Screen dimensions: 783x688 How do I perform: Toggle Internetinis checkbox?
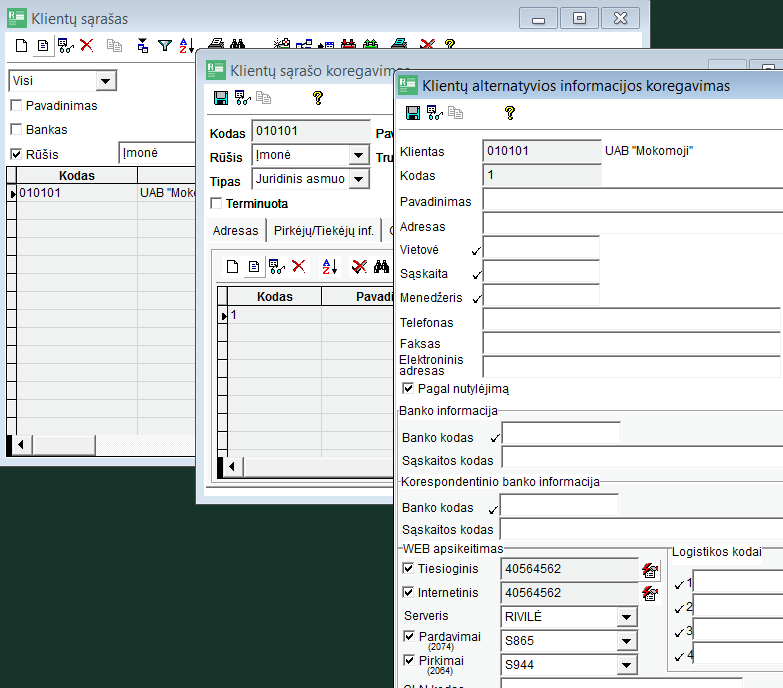(x=408, y=592)
